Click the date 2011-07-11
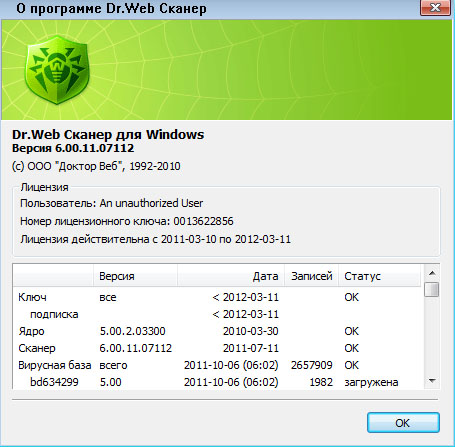Image resolution: width=455 pixels, height=447 pixels. (251, 348)
